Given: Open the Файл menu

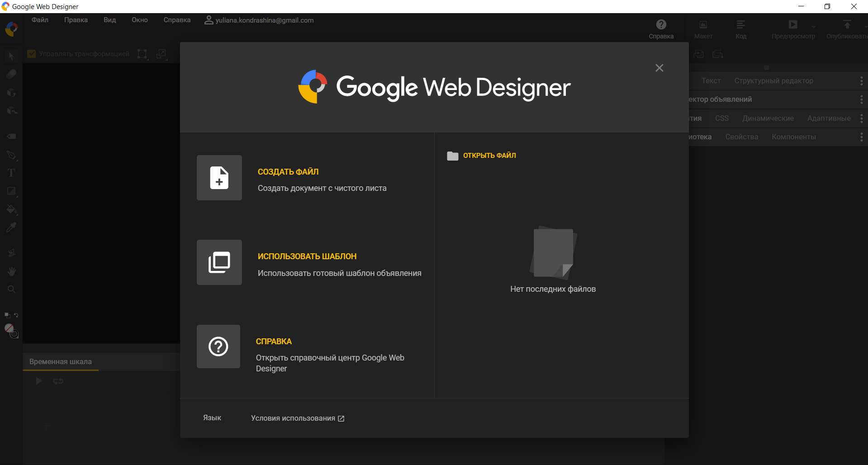Looking at the screenshot, I should [40, 20].
